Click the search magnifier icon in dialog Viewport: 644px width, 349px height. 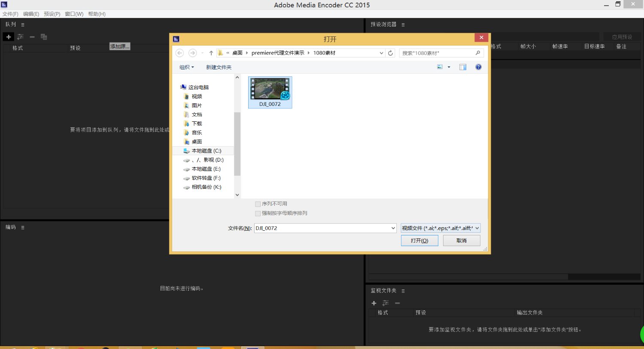[478, 53]
